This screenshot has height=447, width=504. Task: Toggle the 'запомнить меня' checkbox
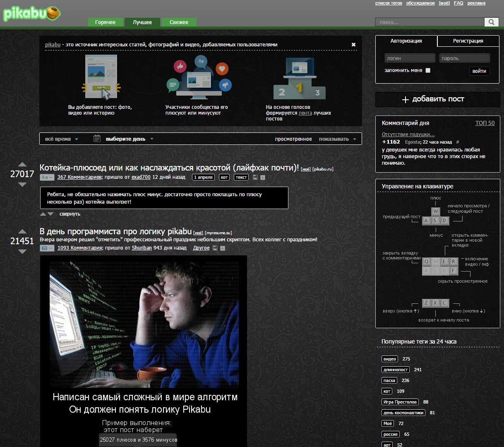click(x=428, y=70)
